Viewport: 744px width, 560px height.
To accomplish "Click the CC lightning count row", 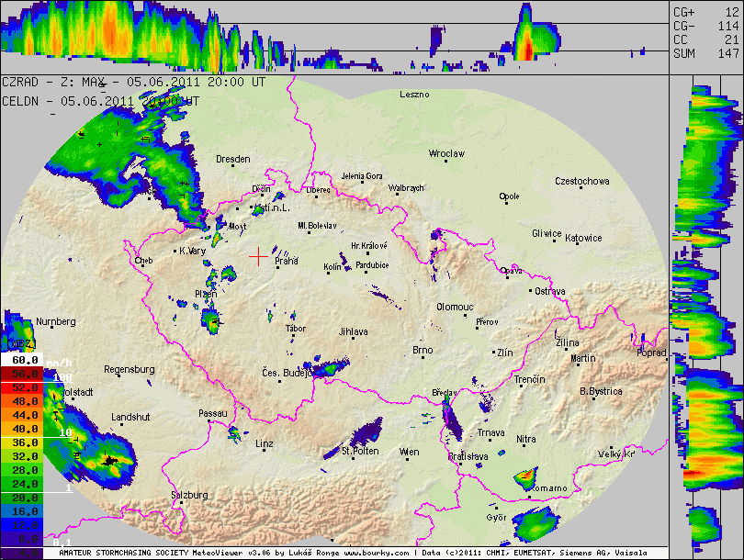I will coord(706,39).
